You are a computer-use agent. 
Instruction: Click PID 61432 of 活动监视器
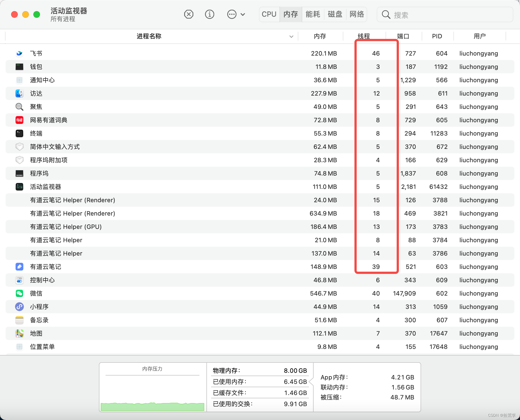tap(438, 187)
